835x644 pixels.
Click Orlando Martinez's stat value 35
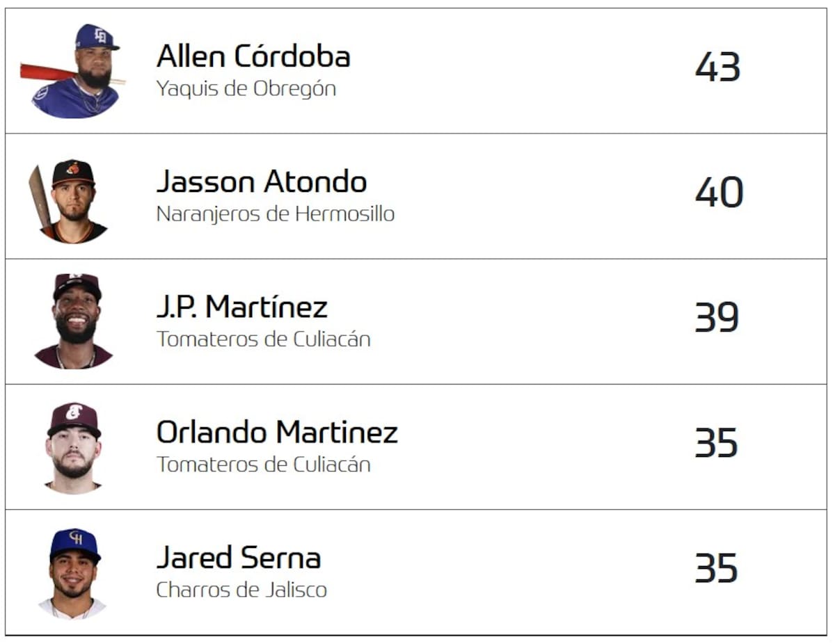(716, 443)
